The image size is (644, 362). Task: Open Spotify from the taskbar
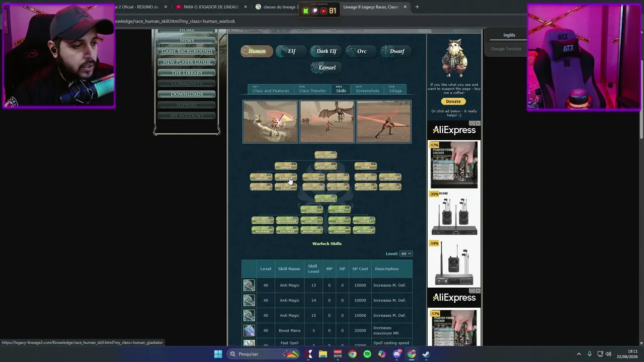(367, 354)
